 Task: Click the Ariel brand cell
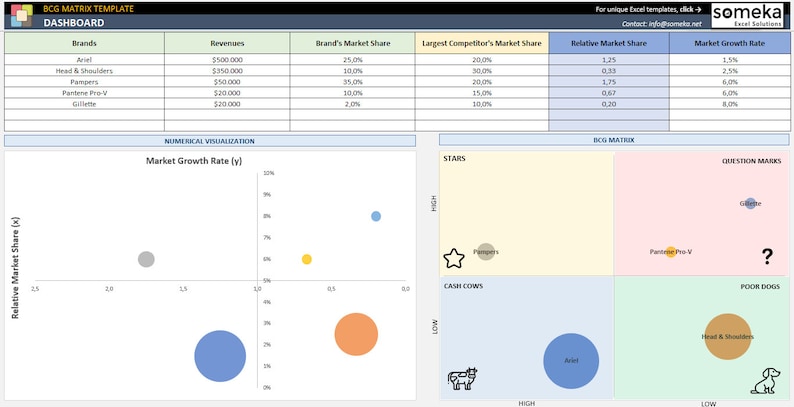click(x=85, y=59)
